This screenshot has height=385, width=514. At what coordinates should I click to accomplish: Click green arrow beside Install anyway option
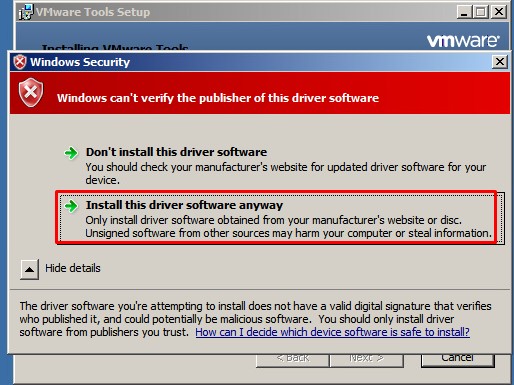(x=71, y=206)
